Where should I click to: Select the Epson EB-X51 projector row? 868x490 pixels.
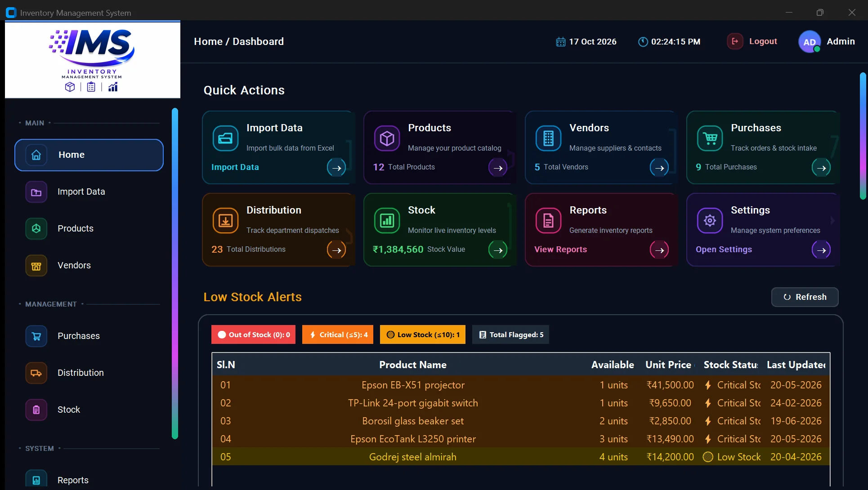521,385
